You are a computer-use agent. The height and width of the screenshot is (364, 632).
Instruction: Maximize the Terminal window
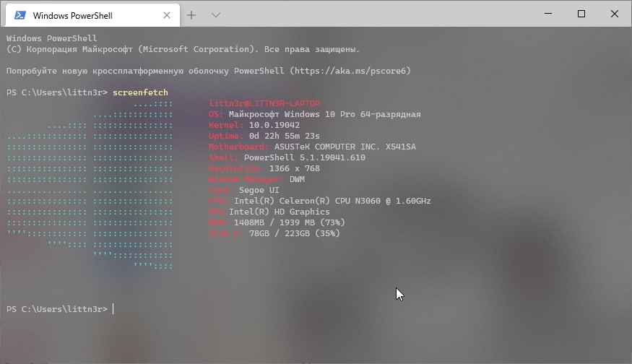(581, 14)
